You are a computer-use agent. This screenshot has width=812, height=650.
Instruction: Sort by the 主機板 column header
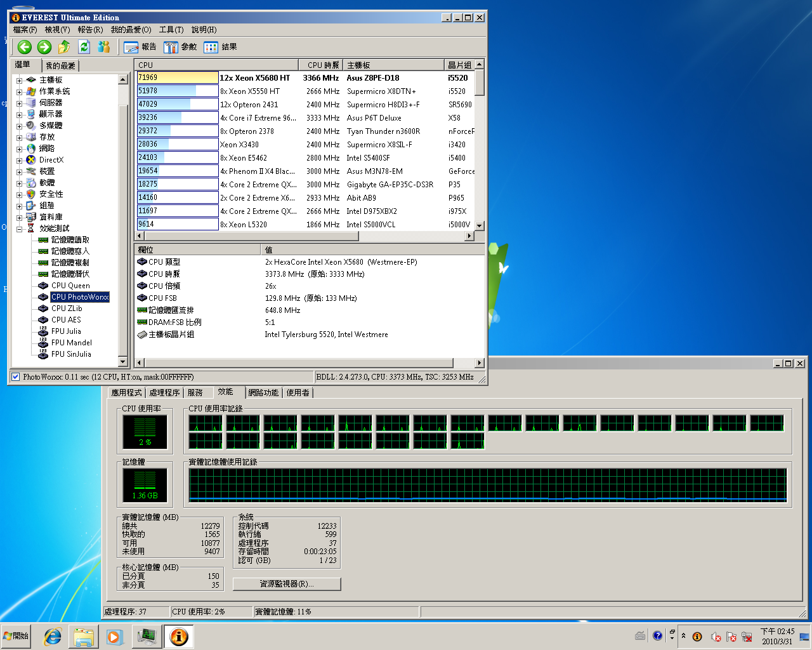coord(393,65)
